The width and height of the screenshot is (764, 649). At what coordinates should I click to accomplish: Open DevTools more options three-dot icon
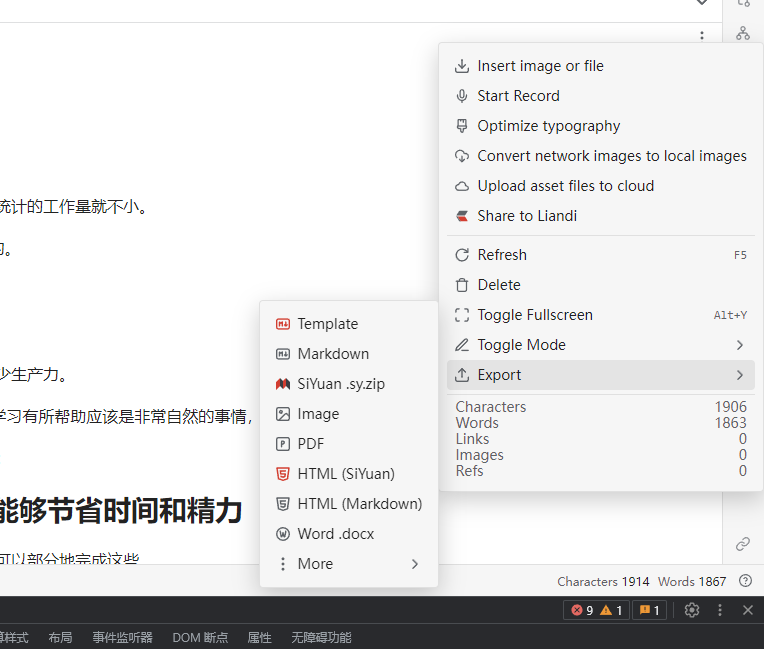pyautogui.click(x=720, y=610)
